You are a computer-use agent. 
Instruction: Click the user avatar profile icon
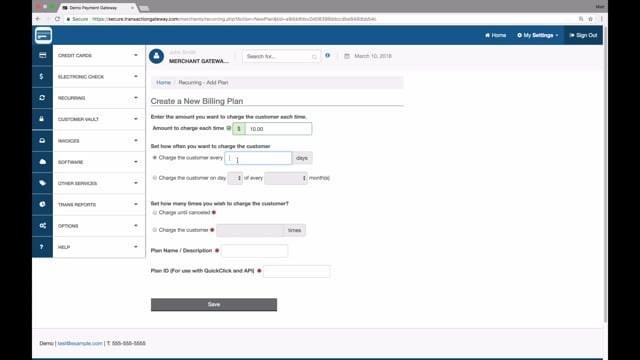pos(156,56)
